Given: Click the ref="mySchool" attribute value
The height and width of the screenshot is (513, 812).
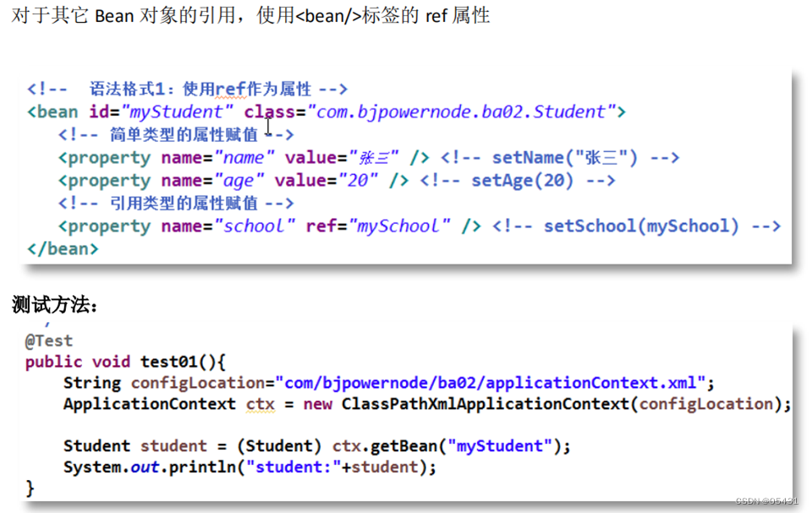Looking at the screenshot, I should pyautogui.click(x=399, y=226).
